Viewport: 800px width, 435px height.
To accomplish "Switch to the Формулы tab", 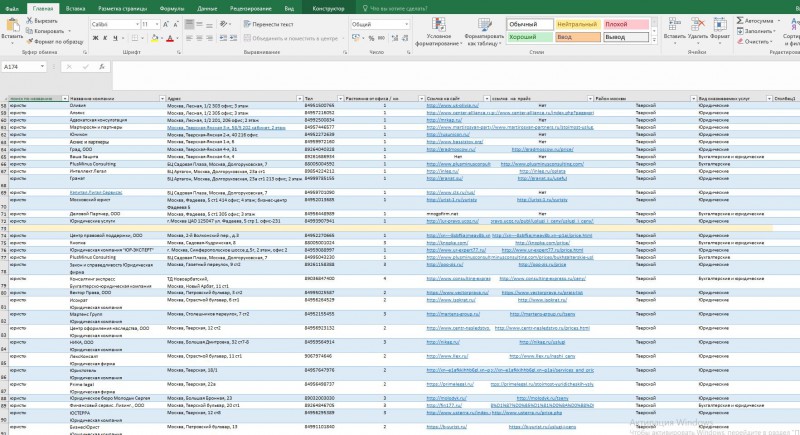I will tap(172, 9).
